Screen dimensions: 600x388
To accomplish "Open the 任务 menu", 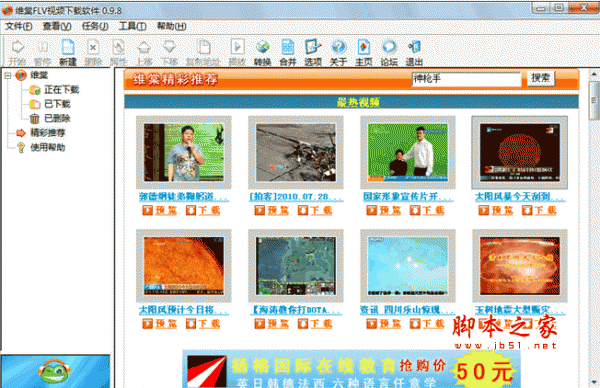I will (x=95, y=26).
